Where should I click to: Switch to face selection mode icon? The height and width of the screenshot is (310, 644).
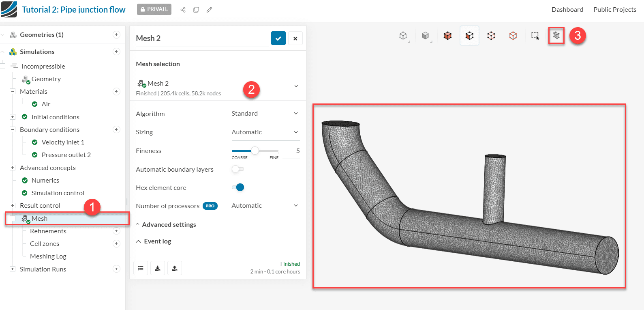click(469, 36)
